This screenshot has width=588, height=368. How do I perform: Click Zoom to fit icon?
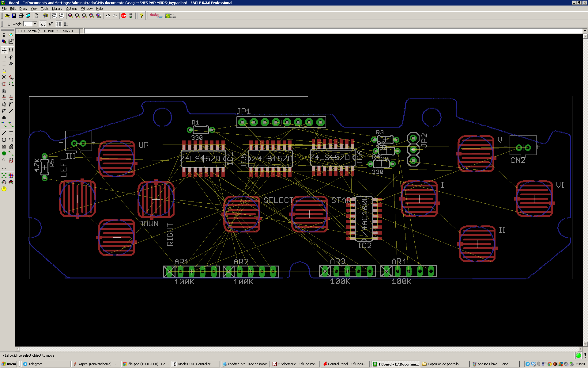click(70, 16)
